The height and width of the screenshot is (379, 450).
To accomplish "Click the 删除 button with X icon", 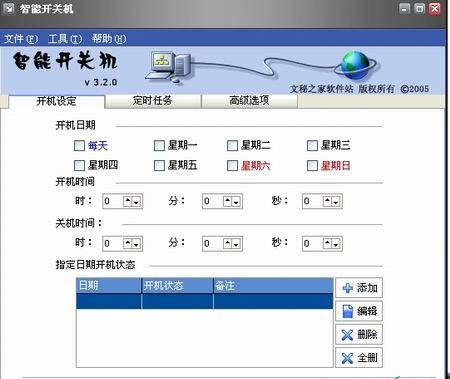I will 359,334.
